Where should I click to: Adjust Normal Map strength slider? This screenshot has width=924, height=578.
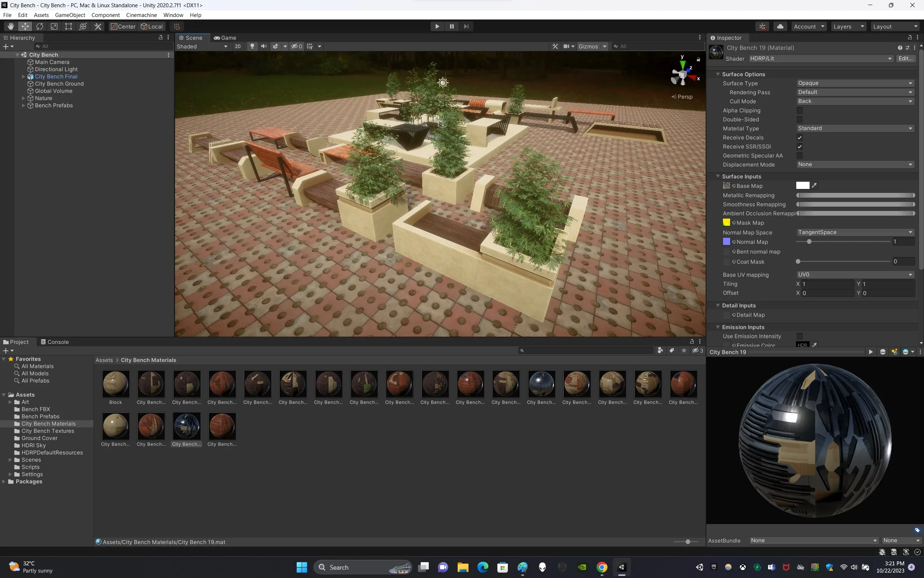click(843, 242)
